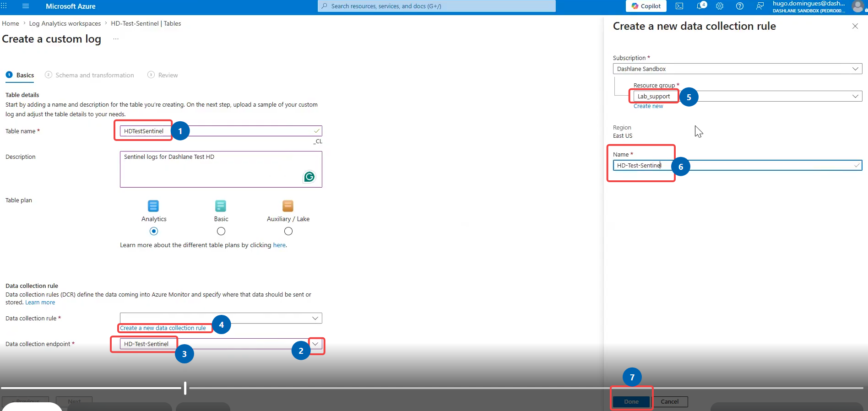Image resolution: width=868 pixels, height=411 pixels.
Task: Click the East US region value
Action: [623, 136]
